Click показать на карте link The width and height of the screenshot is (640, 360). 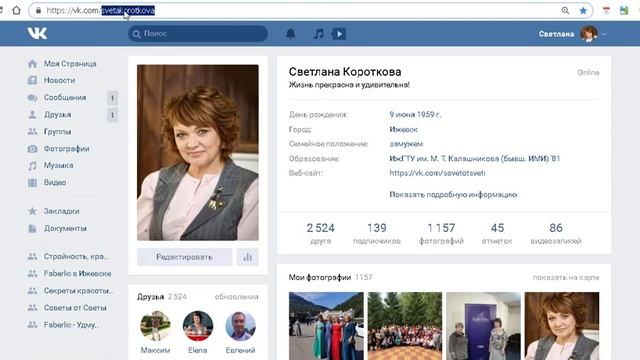[x=566, y=278]
